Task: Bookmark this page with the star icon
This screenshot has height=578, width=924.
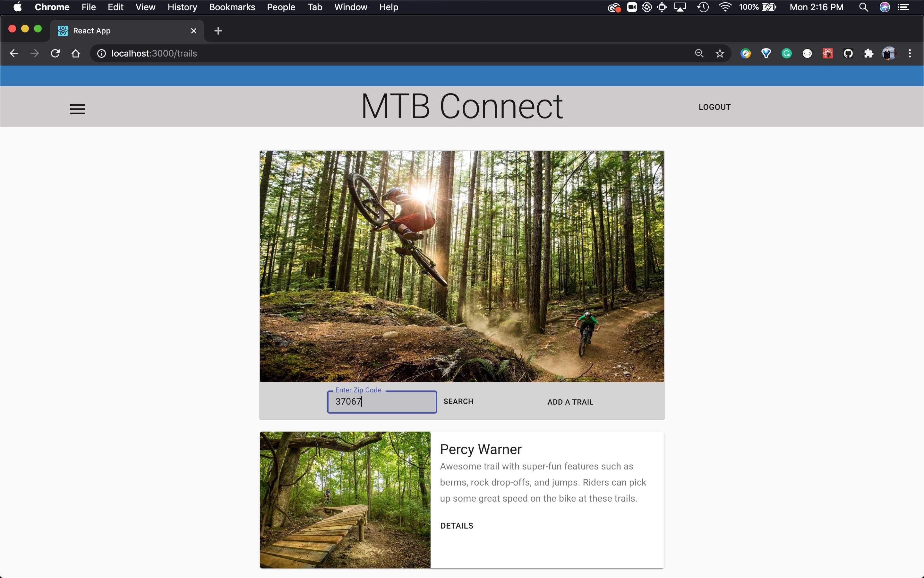Action: 720,54
